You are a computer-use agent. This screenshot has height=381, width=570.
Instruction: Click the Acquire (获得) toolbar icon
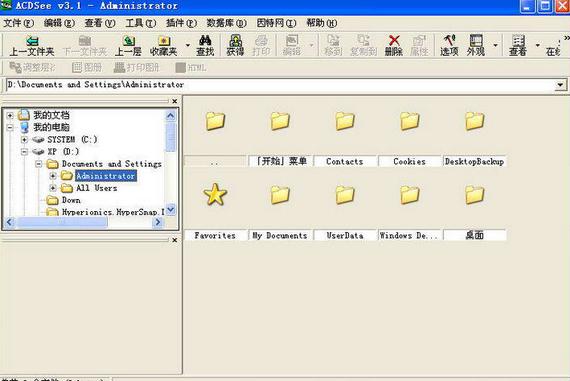click(x=235, y=45)
